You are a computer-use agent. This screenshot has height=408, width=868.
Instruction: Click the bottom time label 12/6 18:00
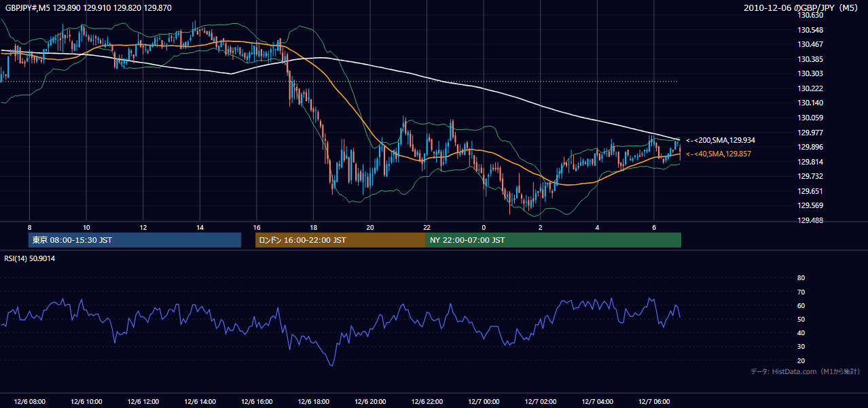coord(313,402)
